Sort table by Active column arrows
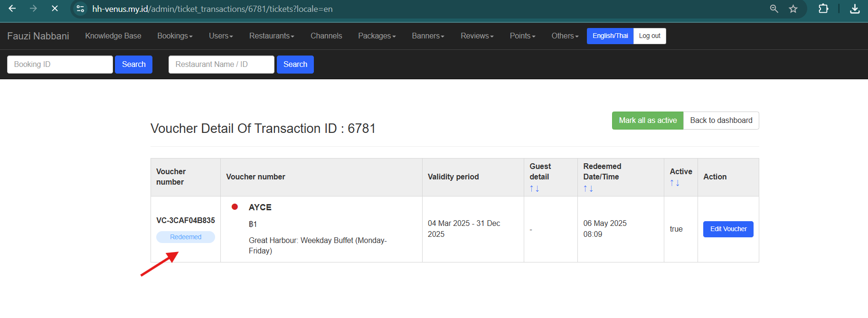Screen dimensions: 868x318 pos(674,183)
